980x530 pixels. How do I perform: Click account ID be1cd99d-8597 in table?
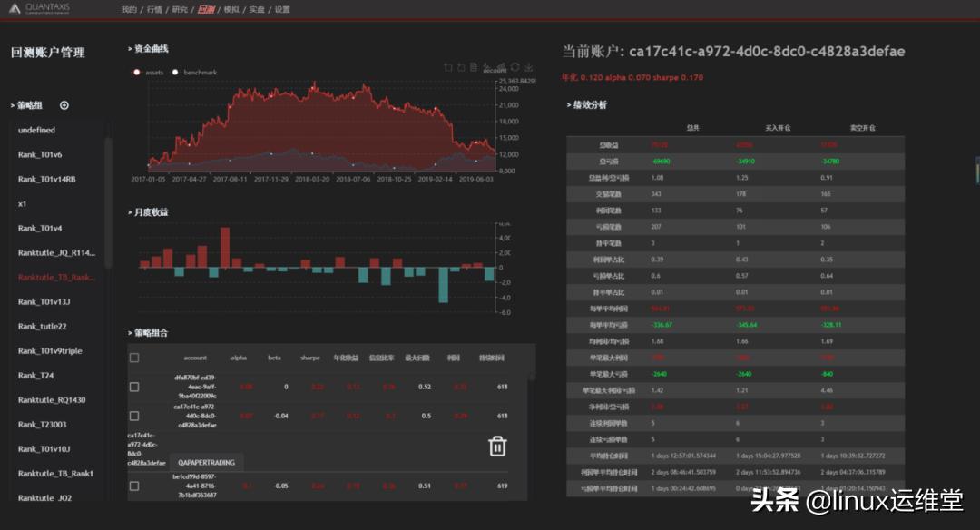tap(195, 486)
